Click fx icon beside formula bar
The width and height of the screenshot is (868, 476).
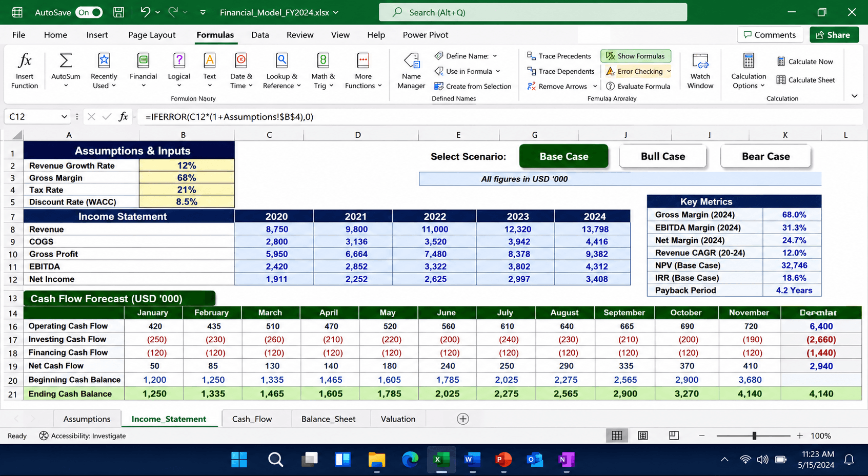123,117
